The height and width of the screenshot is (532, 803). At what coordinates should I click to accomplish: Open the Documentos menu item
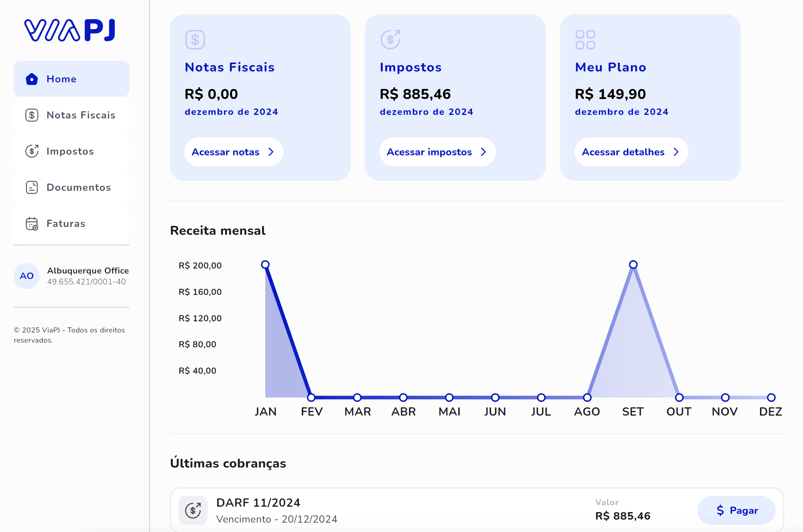[x=72, y=187]
